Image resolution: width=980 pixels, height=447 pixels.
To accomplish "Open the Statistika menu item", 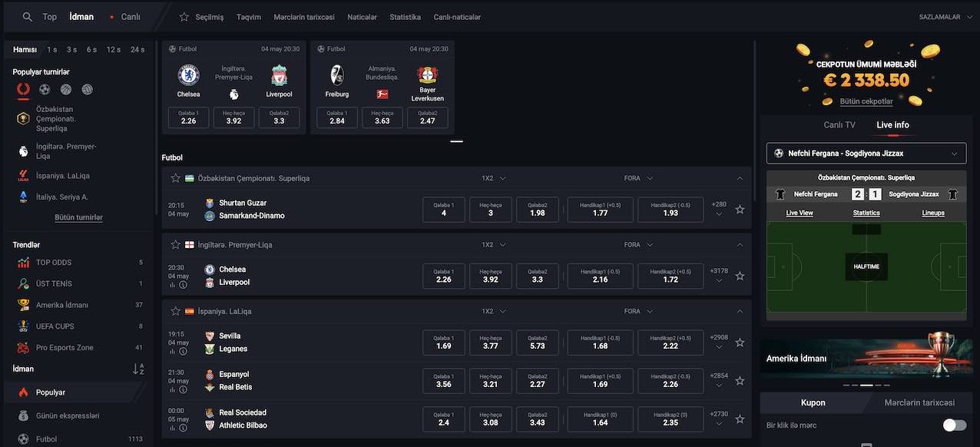I will click(405, 17).
